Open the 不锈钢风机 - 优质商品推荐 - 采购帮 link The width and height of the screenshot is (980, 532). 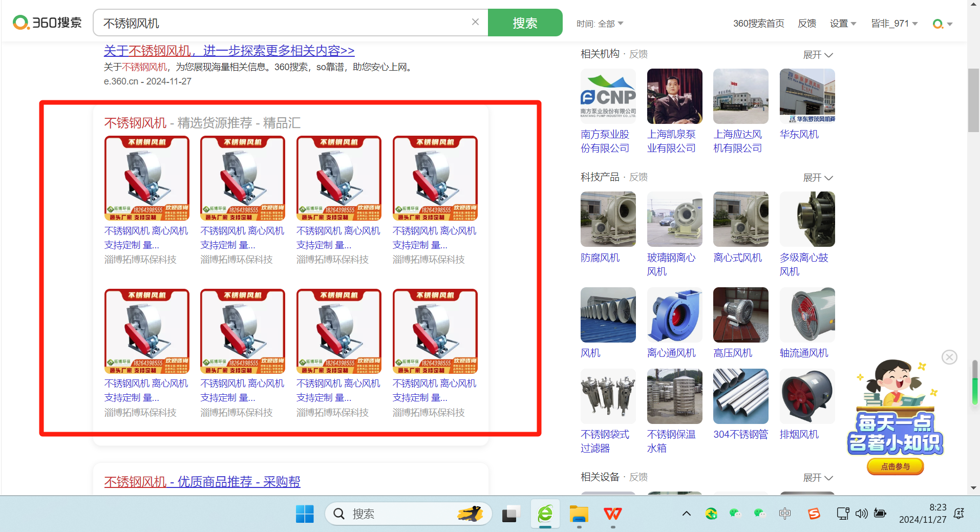click(202, 482)
